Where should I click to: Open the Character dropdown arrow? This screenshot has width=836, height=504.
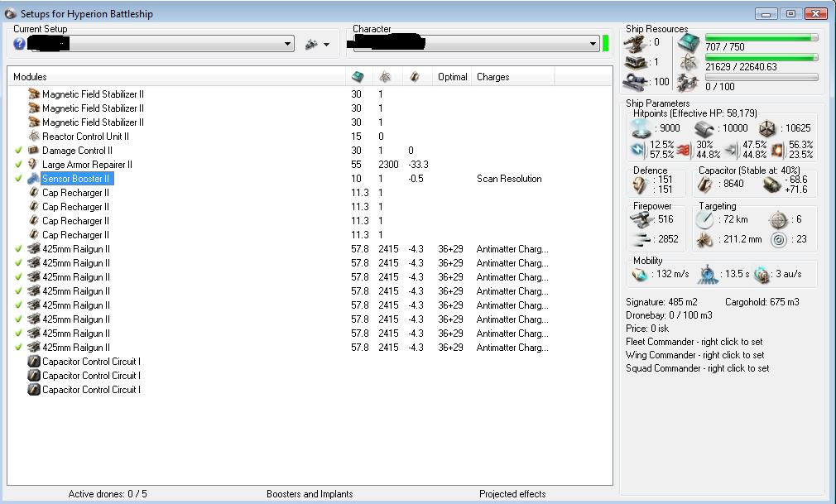click(x=593, y=44)
